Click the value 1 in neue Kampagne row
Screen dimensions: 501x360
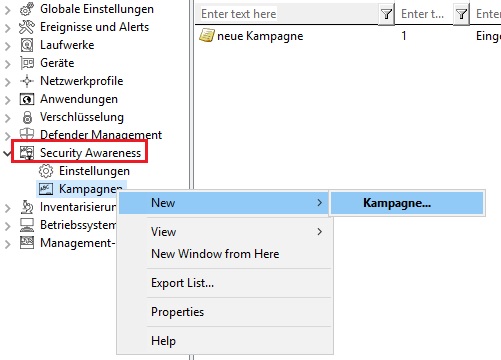pos(404,35)
